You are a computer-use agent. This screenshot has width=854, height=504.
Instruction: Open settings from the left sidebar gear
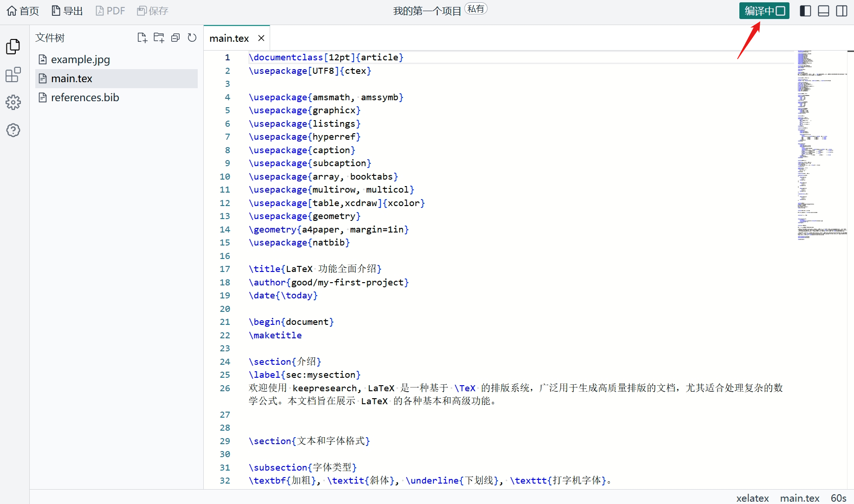[13, 103]
